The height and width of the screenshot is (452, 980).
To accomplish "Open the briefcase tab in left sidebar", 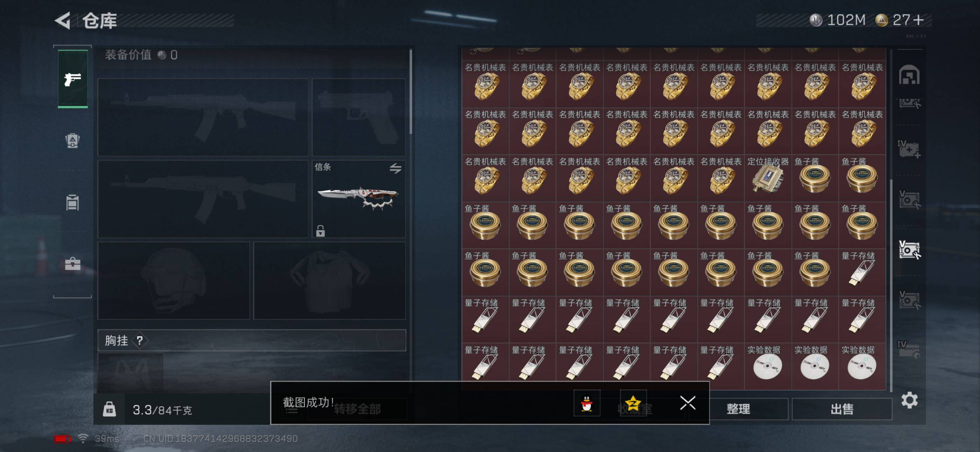I will coord(72,263).
